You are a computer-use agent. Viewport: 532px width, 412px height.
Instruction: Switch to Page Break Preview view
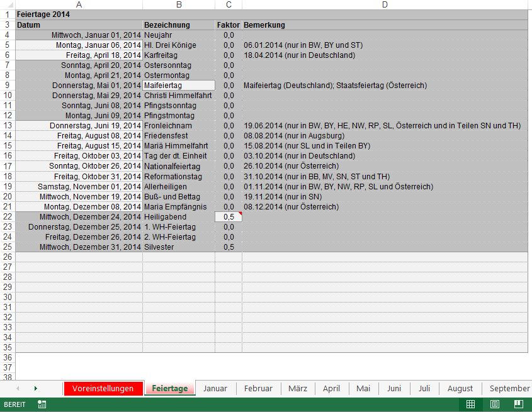click(x=518, y=404)
